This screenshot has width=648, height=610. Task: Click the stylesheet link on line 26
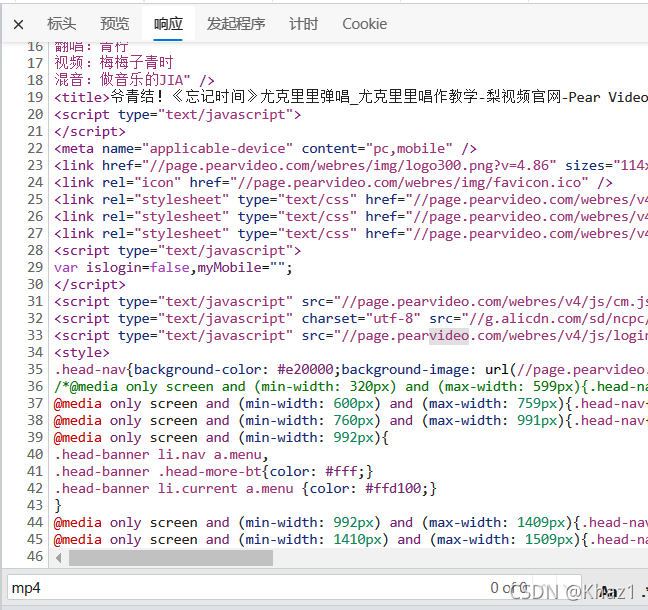pos(350,216)
